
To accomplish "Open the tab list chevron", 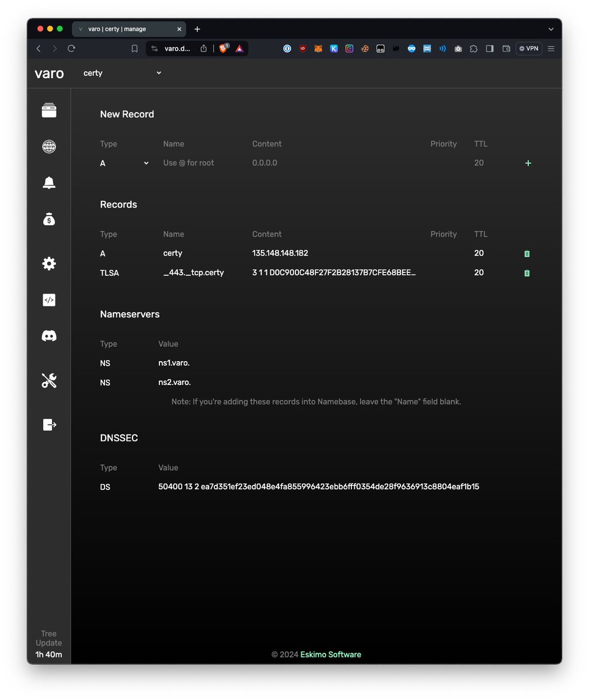I will (550, 29).
